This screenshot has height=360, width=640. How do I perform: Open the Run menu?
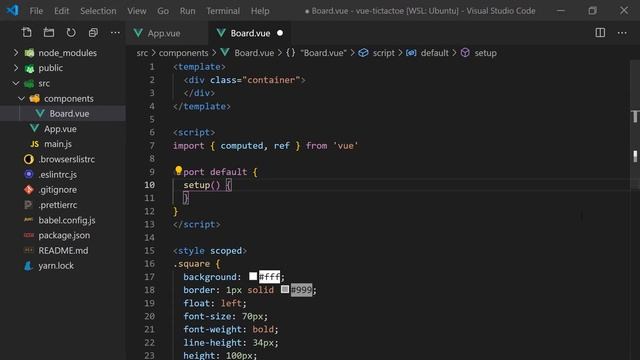point(187,11)
